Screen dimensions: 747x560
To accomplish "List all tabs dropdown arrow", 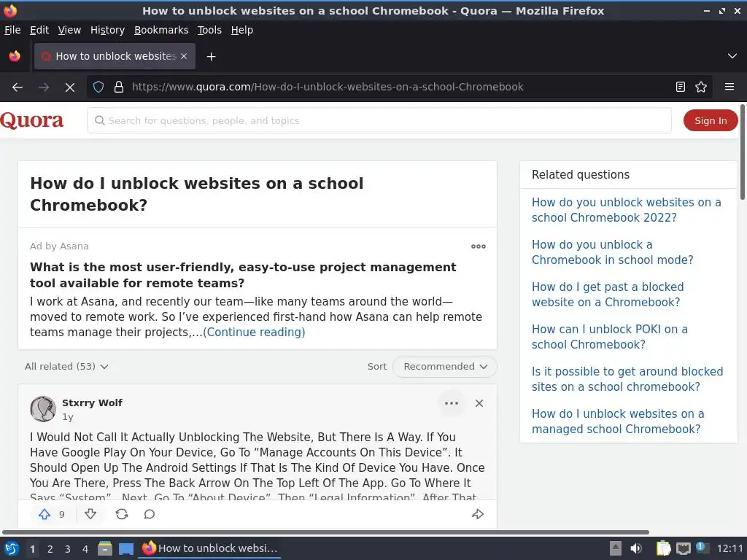I will point(732,56).
